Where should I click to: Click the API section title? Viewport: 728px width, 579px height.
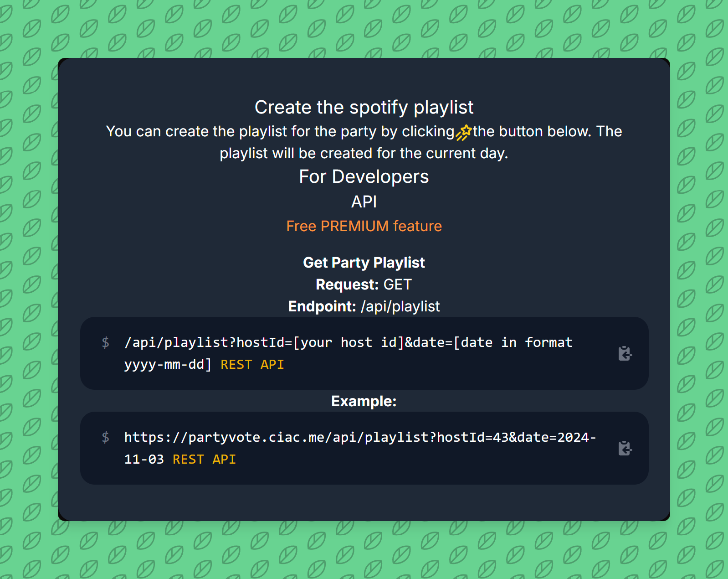[x=364, y=201]
